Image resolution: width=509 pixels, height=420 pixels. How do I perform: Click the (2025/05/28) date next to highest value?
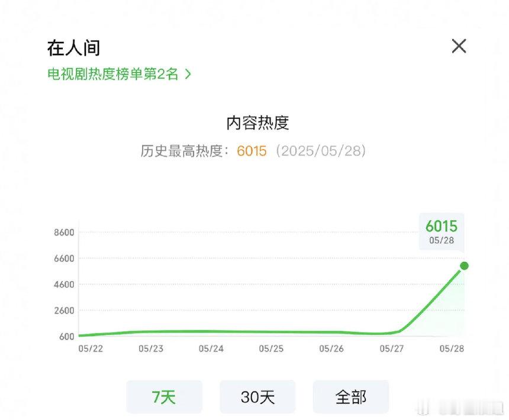tap(321, 151)
